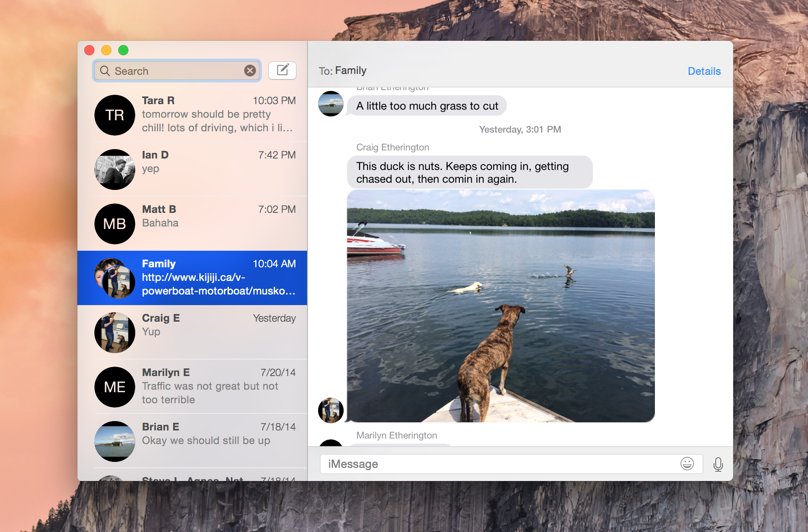
Task: Click the microphone dictation icon
Action: click(718, 464)
